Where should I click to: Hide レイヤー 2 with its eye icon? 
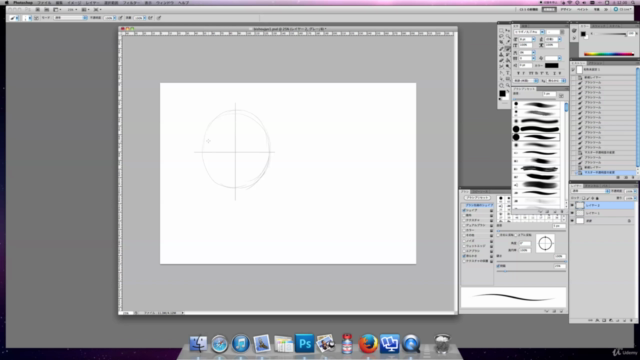click(572, 205)
